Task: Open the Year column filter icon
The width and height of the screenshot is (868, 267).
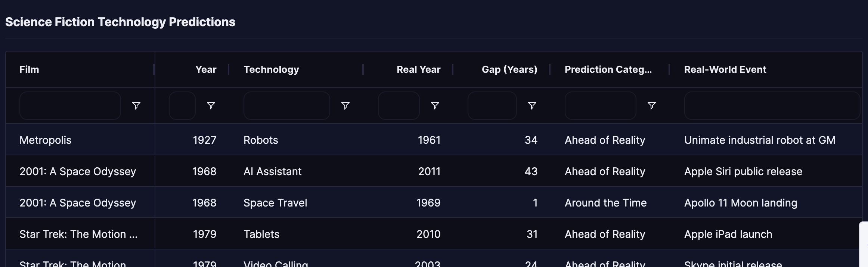Action: point(211,106)
